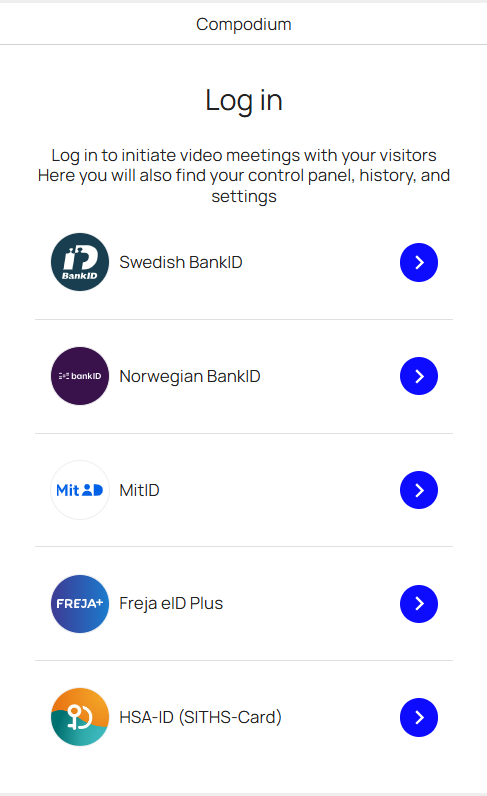Continue with HSA-ID arrow button
This screenshot has width=487, height=796.
419,717
